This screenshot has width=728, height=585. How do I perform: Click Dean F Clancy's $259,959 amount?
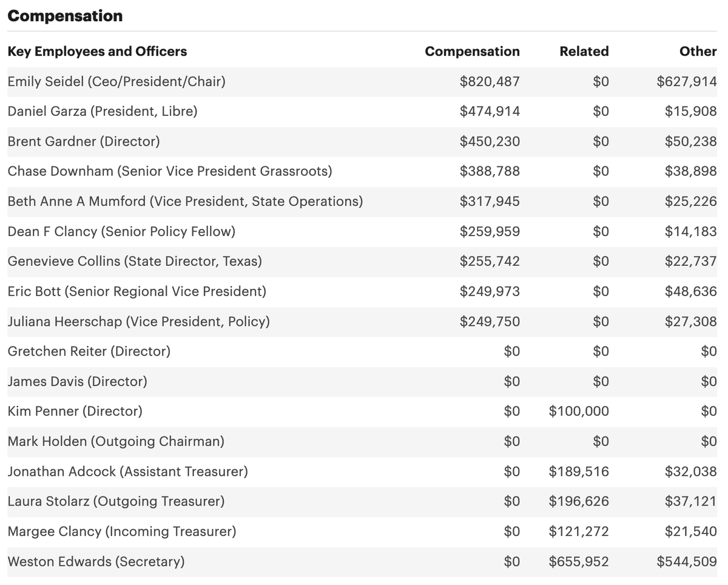click(490, 231)
